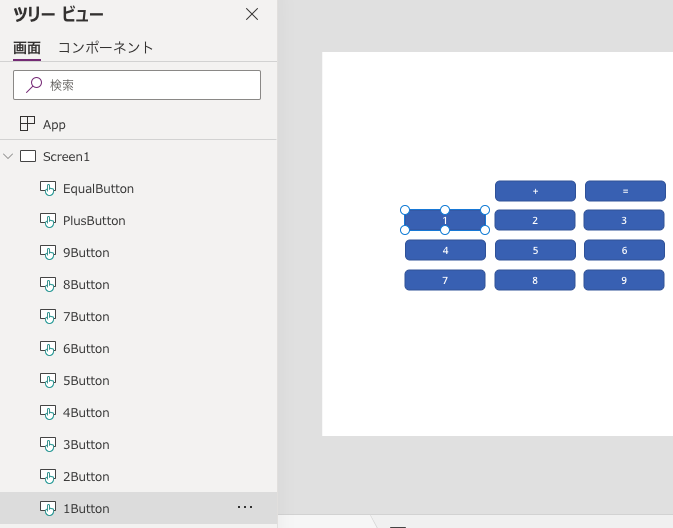Select 1Button label in tree

tap(86, 509)
